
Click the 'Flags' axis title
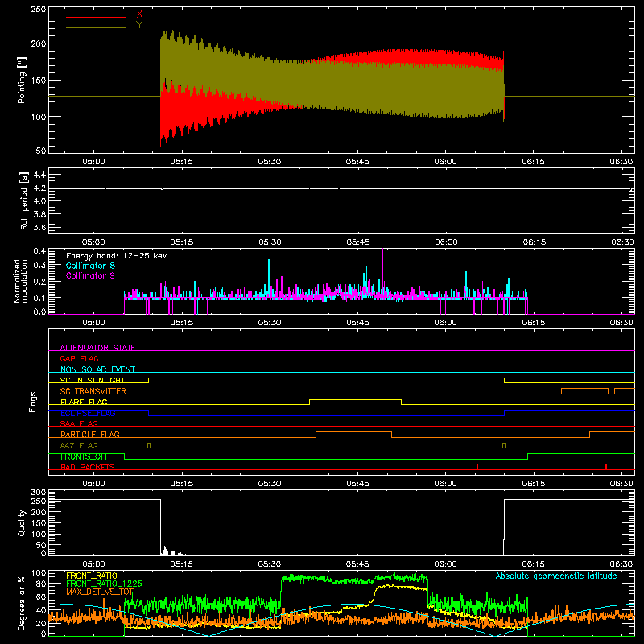pyautogui.click(x=33, y=402)
